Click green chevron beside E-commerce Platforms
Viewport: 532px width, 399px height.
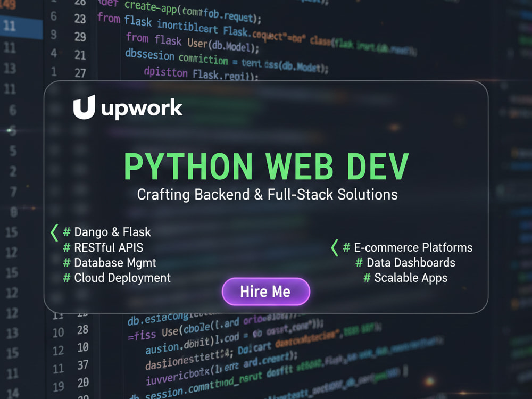335,248
